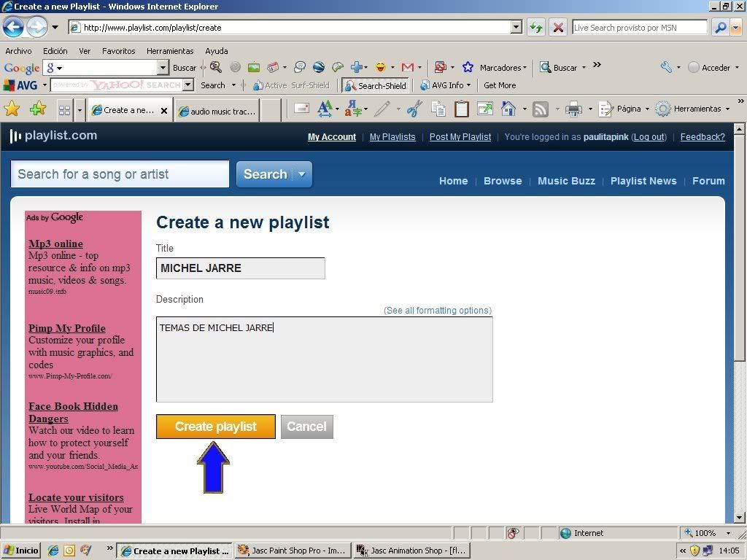Click the Home icon in command bar
The image size is (747, 560).
coord(508,109)
